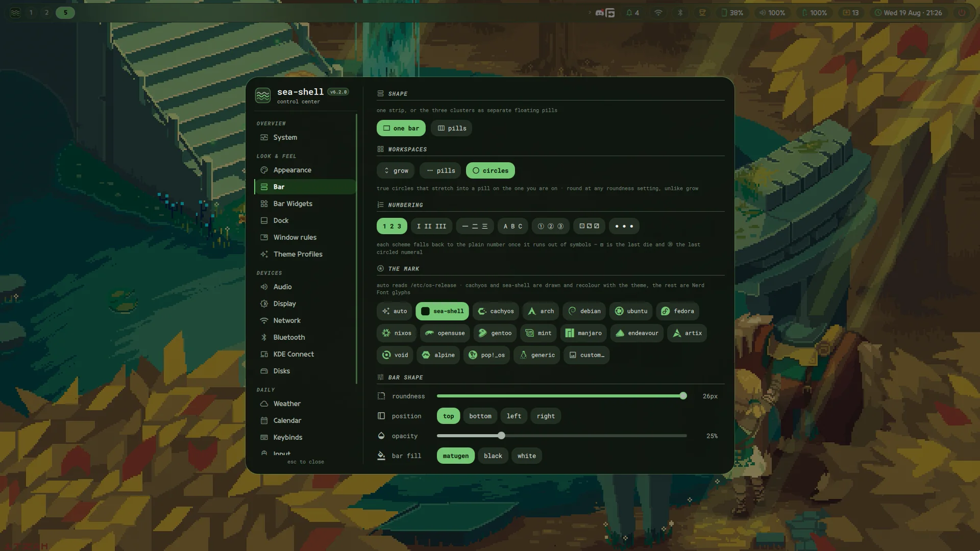Choose dice faces numbering scheme

pyautogui.click(x=589, y=227)
